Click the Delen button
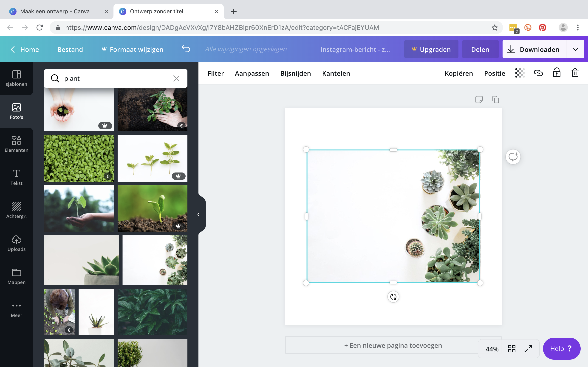This screenshot has height=367, width=588. [x=480, y=49]
